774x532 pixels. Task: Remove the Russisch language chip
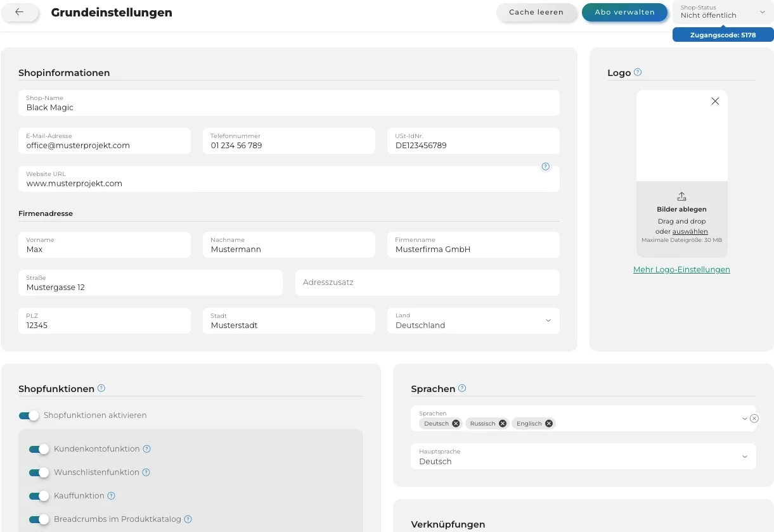(502, 423)
